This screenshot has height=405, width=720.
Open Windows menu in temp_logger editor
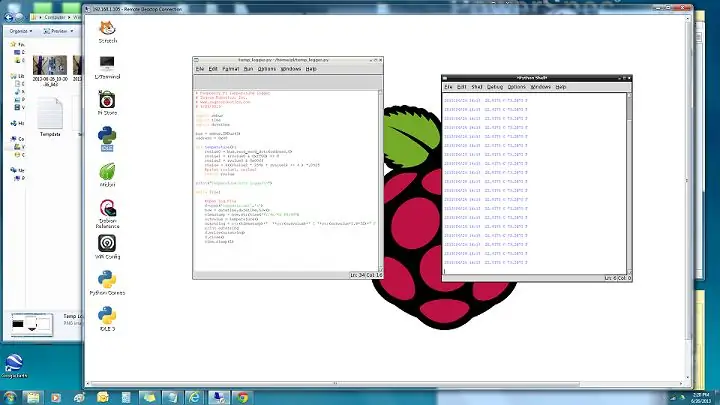pyautogui.click(x=291, y=69)
